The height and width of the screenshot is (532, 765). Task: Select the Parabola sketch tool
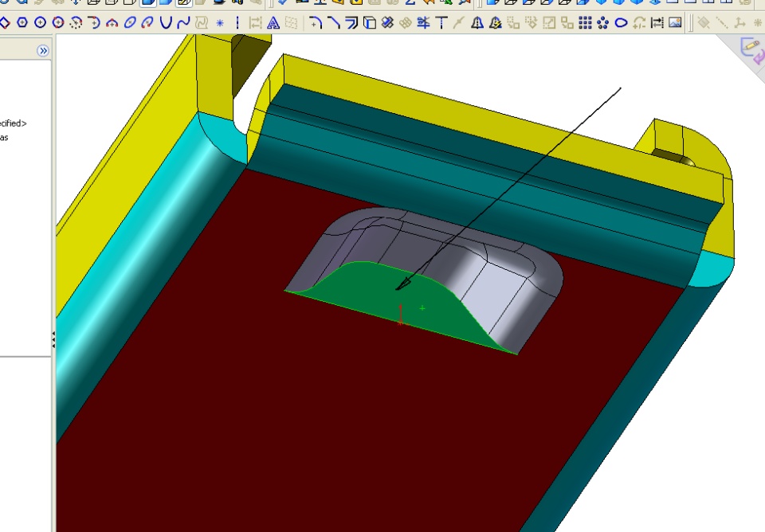pyautogui.click(x=166, y=22)
